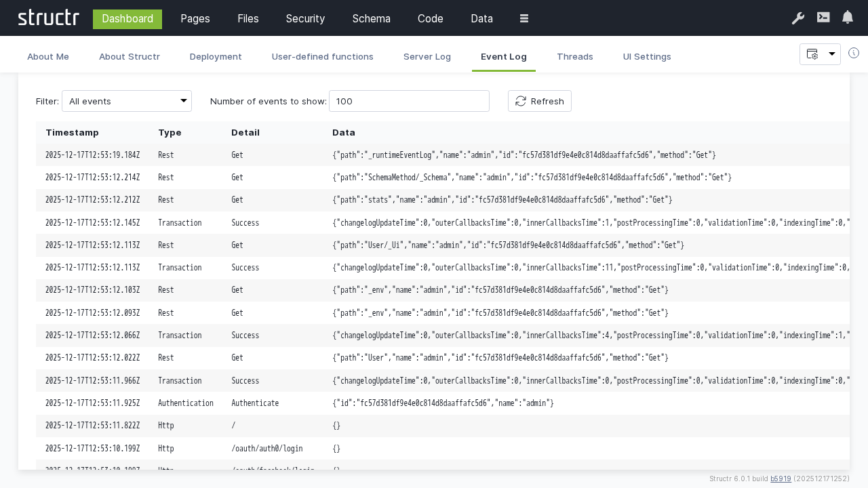
Task: Expand the All events filter dropdown
Action: 127,101
